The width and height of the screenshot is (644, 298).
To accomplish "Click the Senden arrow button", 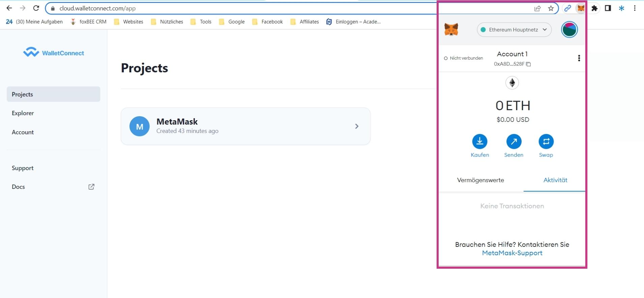I will pyautogui.click(x=514, y=141).
